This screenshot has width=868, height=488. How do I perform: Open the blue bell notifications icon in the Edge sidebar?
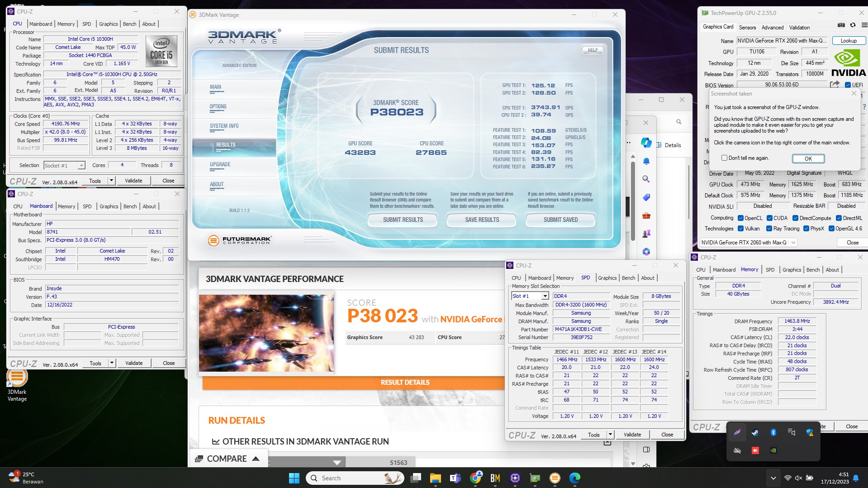646,161
